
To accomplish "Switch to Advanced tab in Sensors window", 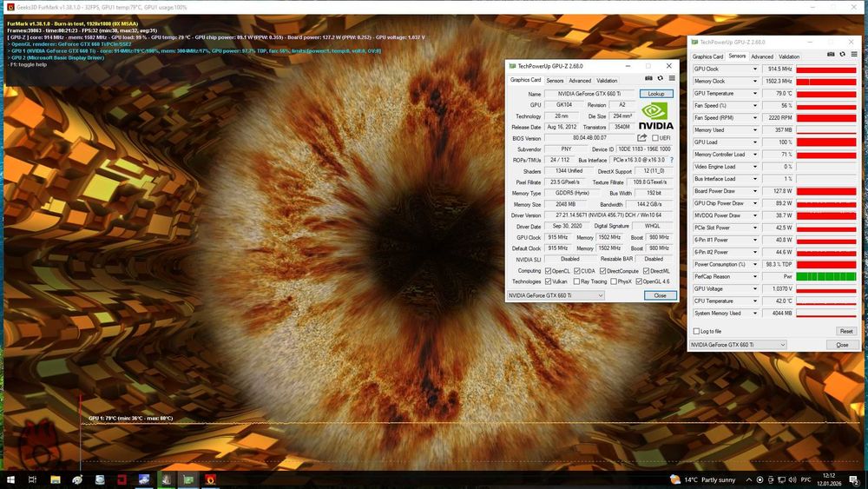I will tap(762, 56).
